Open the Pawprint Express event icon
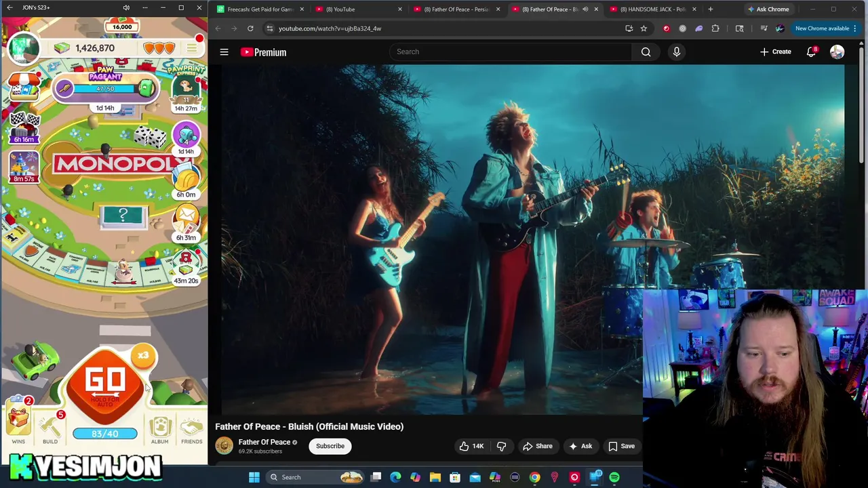 coord(186,88)
